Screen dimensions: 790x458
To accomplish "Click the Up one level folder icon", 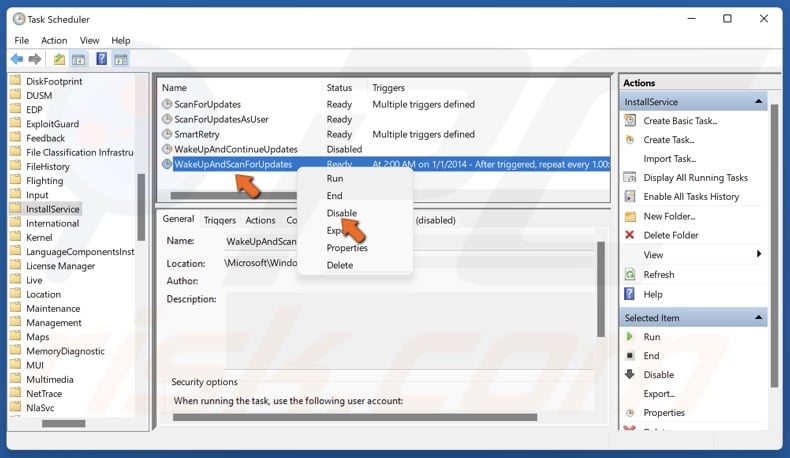I will (x=59, y=59).
